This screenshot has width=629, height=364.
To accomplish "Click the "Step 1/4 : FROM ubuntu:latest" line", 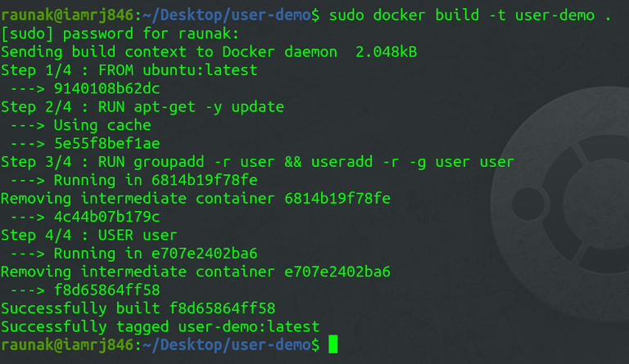I will (x=129, y=70).
